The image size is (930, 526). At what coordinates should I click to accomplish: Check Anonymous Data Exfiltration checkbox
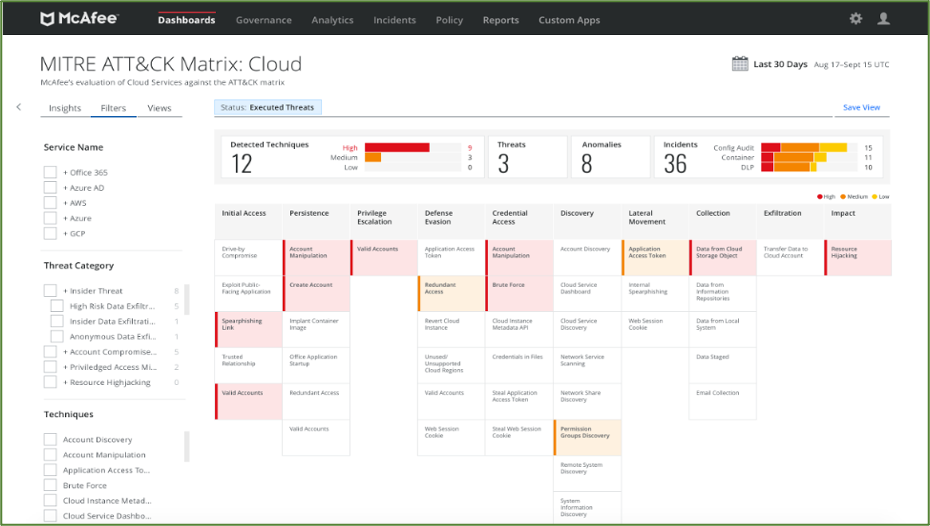(57, 336)
